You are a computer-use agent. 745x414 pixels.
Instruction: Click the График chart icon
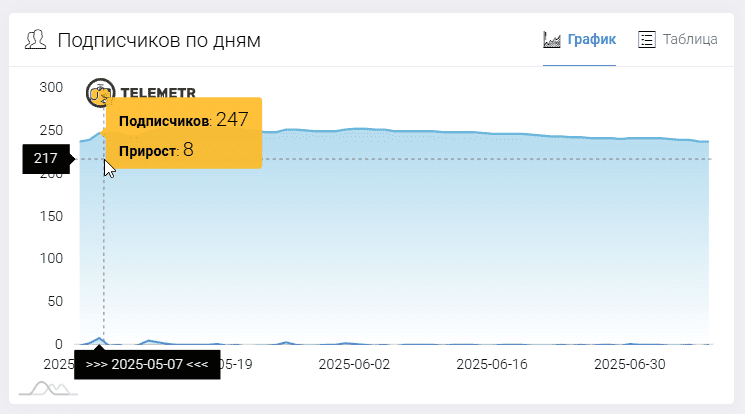tap(552, 39)
